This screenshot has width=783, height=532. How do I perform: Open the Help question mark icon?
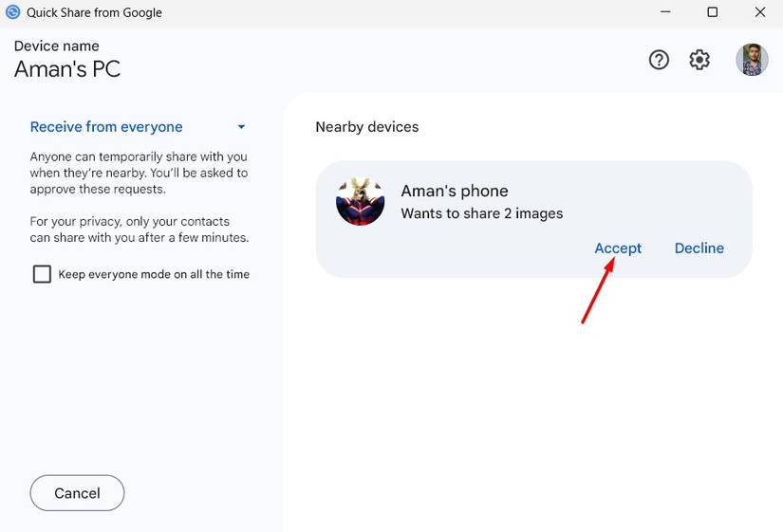pyautogui.click(x=659, y=60)
